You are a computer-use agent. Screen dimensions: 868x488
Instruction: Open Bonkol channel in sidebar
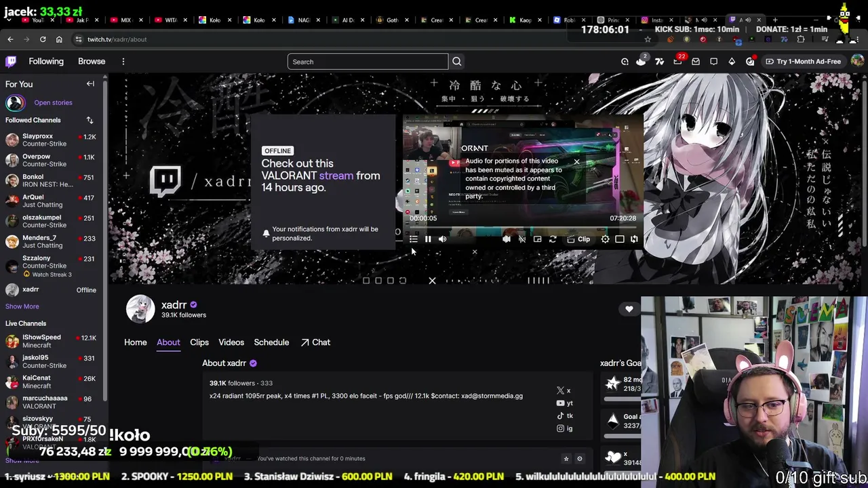coord(51,180)
